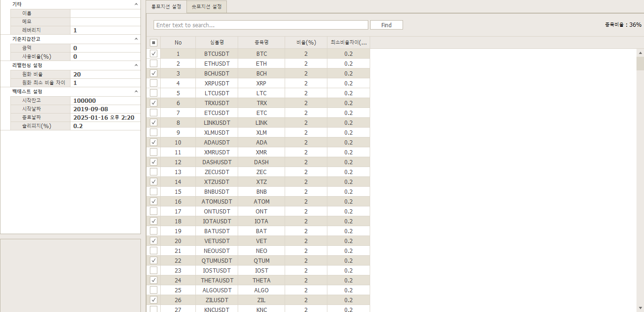Check the ETHUSDT row checkbox

tap(154, 63)
